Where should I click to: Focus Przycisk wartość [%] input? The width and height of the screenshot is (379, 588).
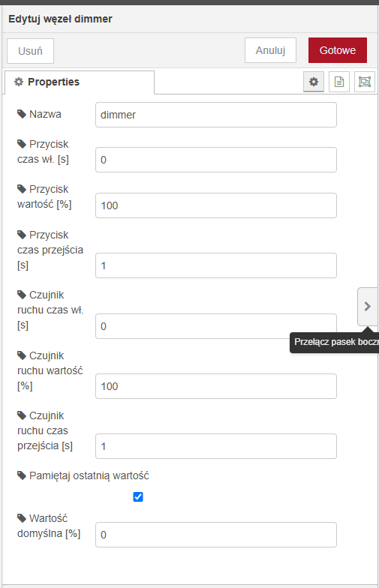(x=216, y=205)
